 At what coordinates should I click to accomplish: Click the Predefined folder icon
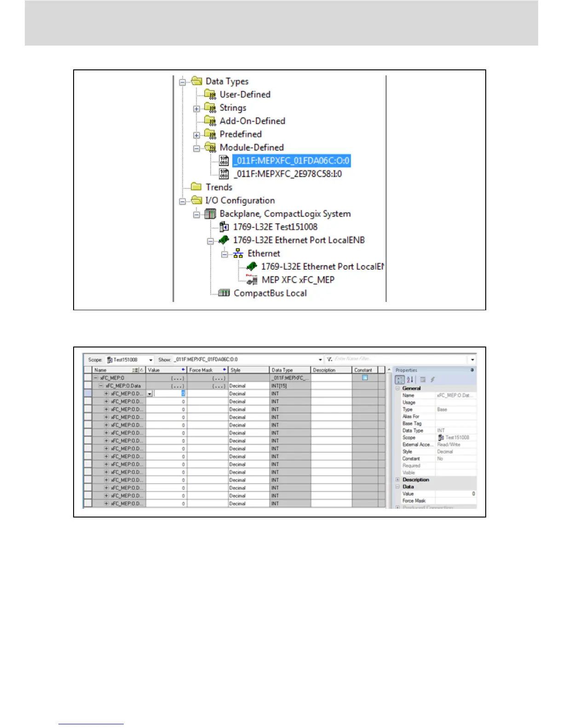[x=210, y=135]
